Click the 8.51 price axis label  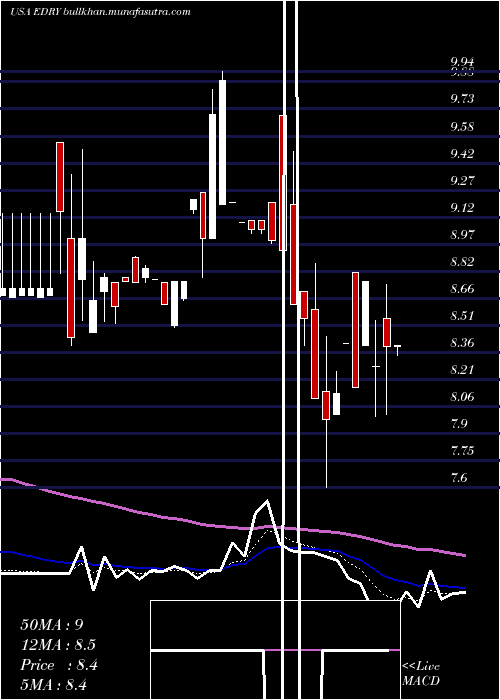click(462, 316)
